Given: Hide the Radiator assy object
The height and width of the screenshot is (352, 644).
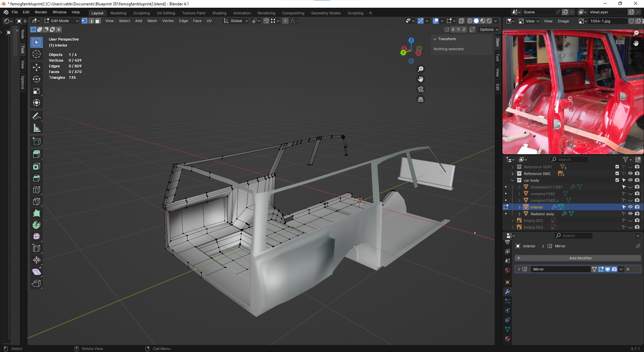Looking at the screenshot, I should 630,214.
